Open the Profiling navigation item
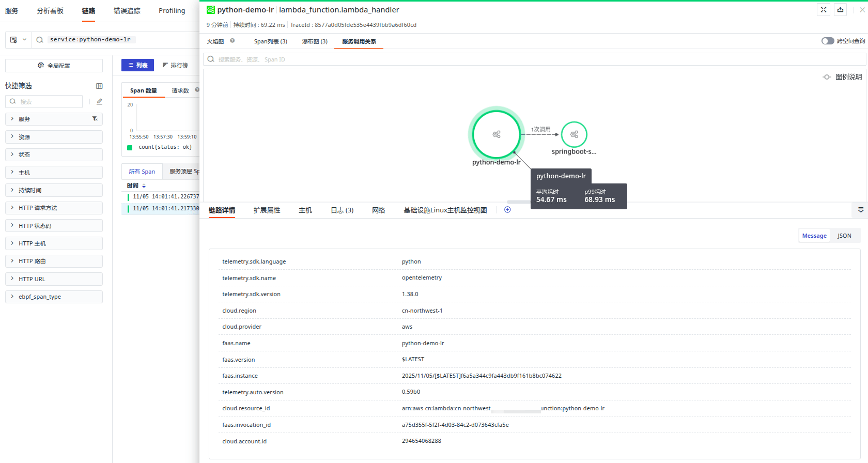 tap(172, 11)
